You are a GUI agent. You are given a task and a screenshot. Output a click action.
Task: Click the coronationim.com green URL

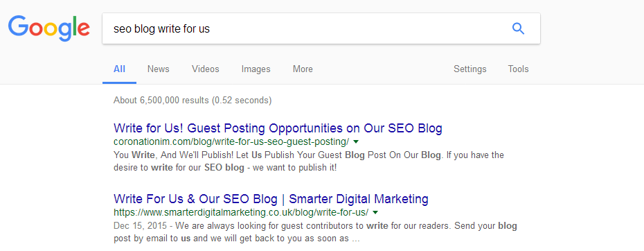coord(231,142)
